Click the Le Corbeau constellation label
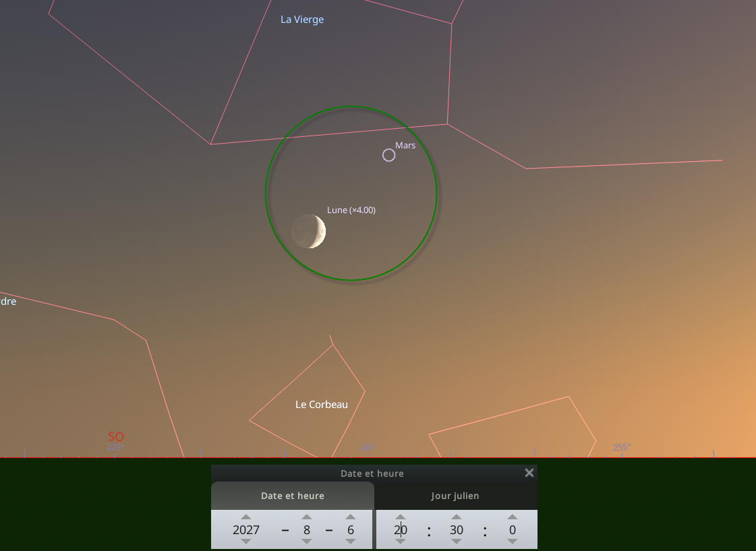756x551 pixels. (x=322, y=405)
